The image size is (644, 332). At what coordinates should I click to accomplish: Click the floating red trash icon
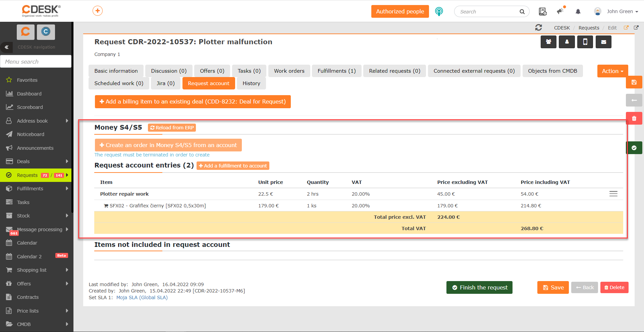click(x=634, y=118)
